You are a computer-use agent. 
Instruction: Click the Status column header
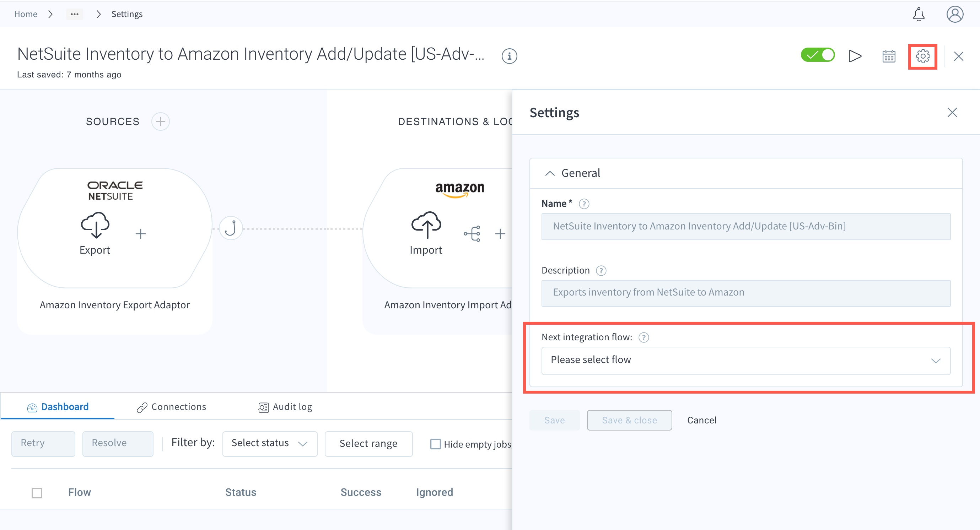point(241,492)
